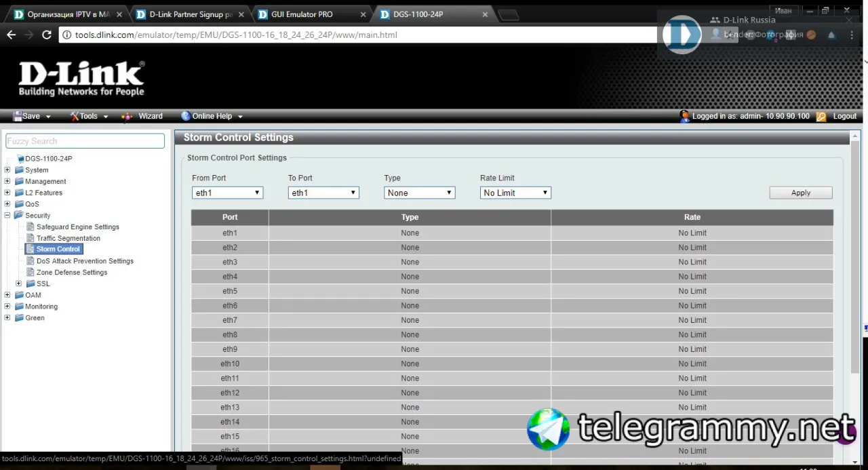Click the site info icon in address bar
Screen dimensions: 868x470
67,35
